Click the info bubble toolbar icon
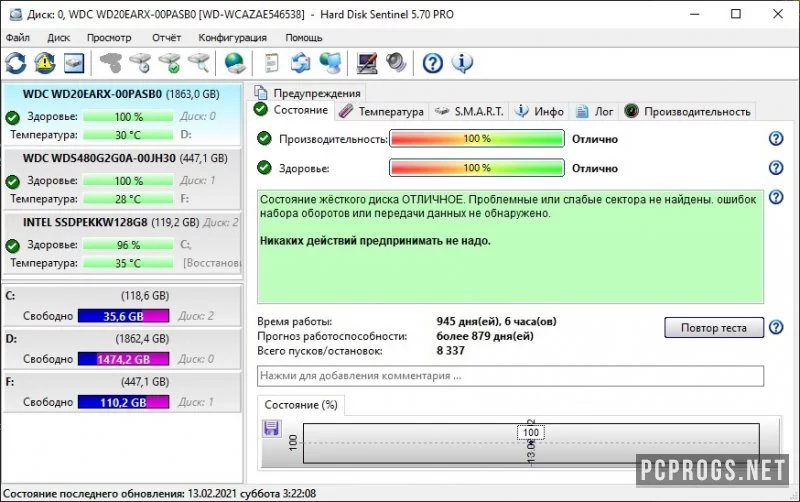 [462, 63]
